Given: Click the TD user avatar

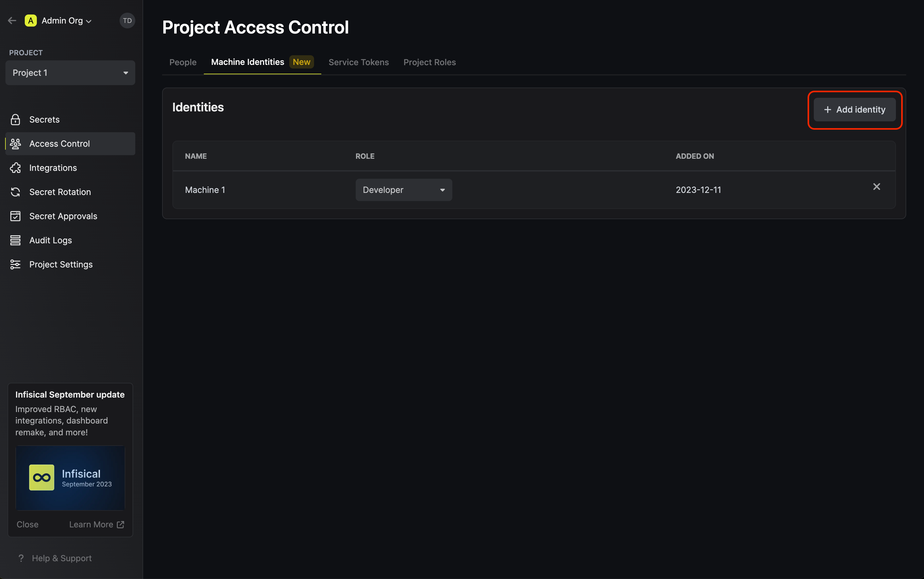Looking at the screenshot, I should point(127,21).
